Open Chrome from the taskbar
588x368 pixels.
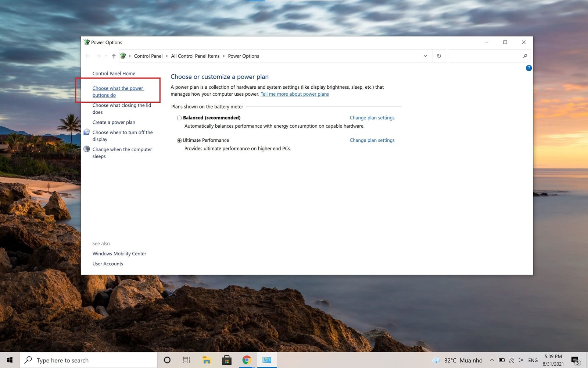click(x=247, y=360)
